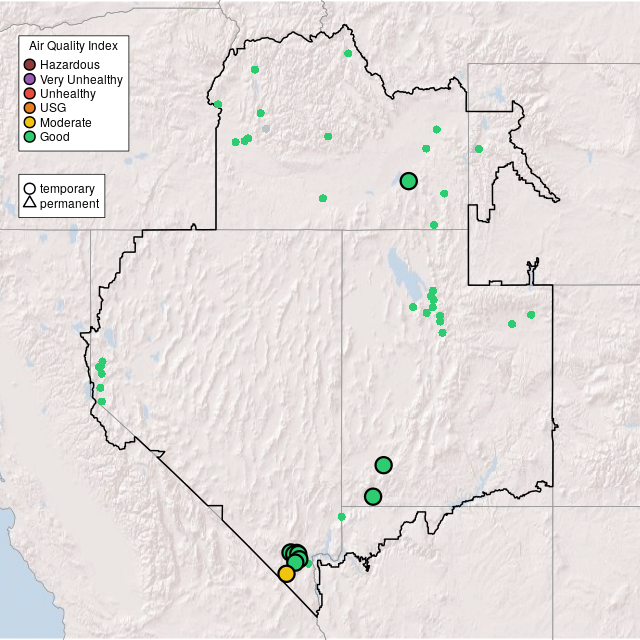Select the cluster of large green markers above the yellow marker
The image size is (640, 640).
(x=294, y=555)
